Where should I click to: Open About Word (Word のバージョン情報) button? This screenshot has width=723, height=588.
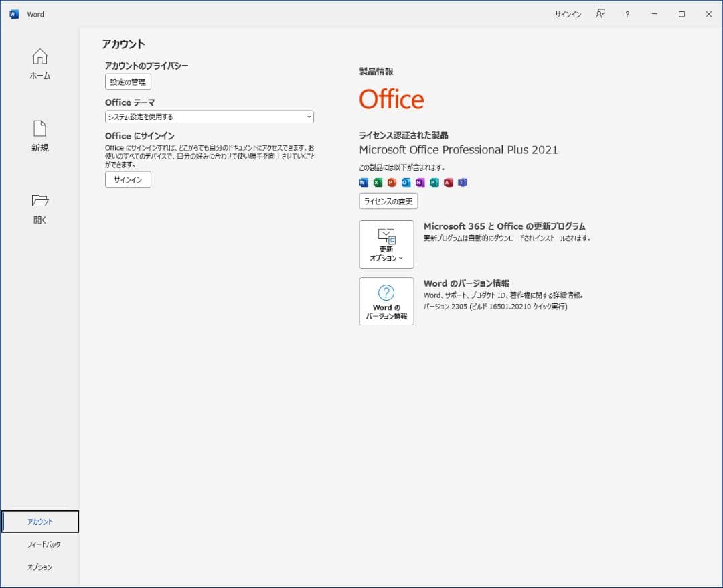coord(386,301)
